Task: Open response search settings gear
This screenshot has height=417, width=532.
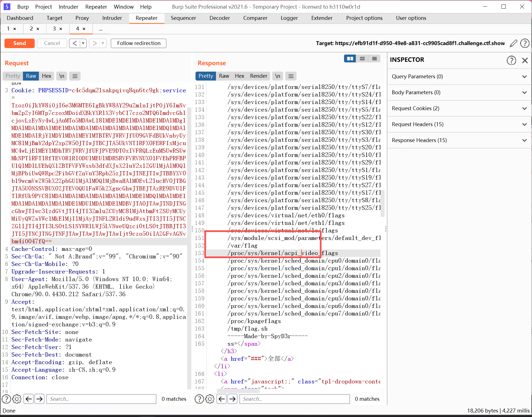Action: pyautogui.click(x=210, y=399)
